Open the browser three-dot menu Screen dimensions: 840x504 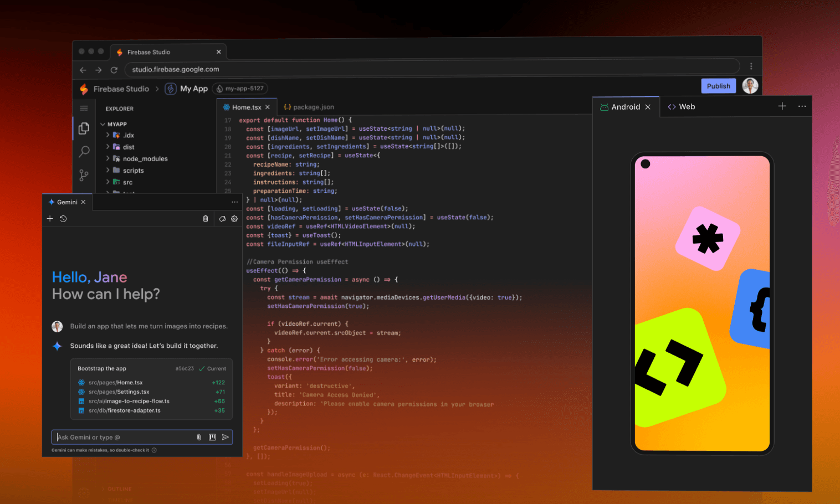[x=751, y=66]
